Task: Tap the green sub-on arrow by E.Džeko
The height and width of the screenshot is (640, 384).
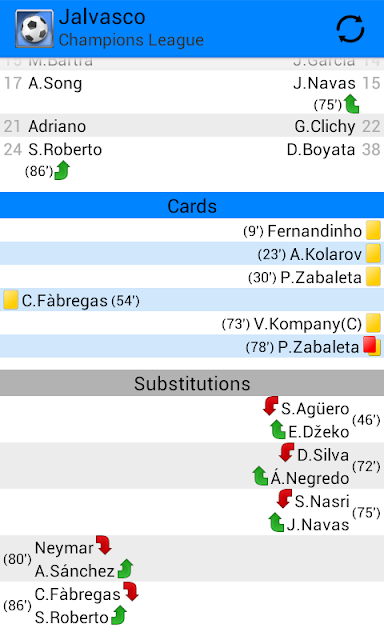Action: 278,430
